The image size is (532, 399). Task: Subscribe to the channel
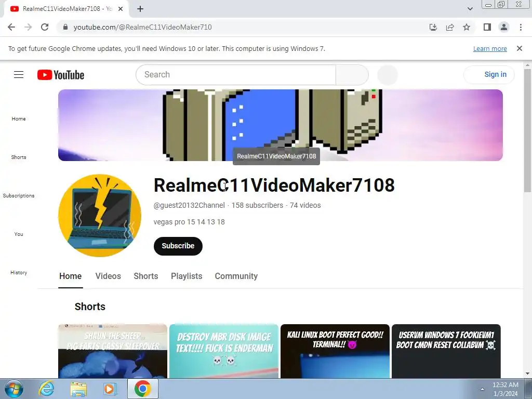click(x=178, y=246)
